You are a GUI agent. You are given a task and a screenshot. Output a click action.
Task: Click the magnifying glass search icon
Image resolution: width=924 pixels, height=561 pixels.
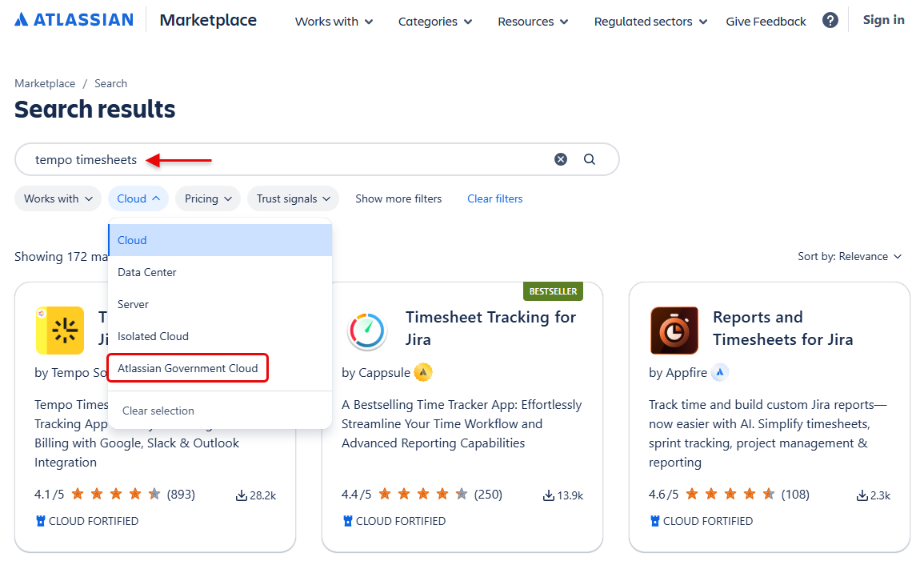pyautogui.click(x=590, y=159)
